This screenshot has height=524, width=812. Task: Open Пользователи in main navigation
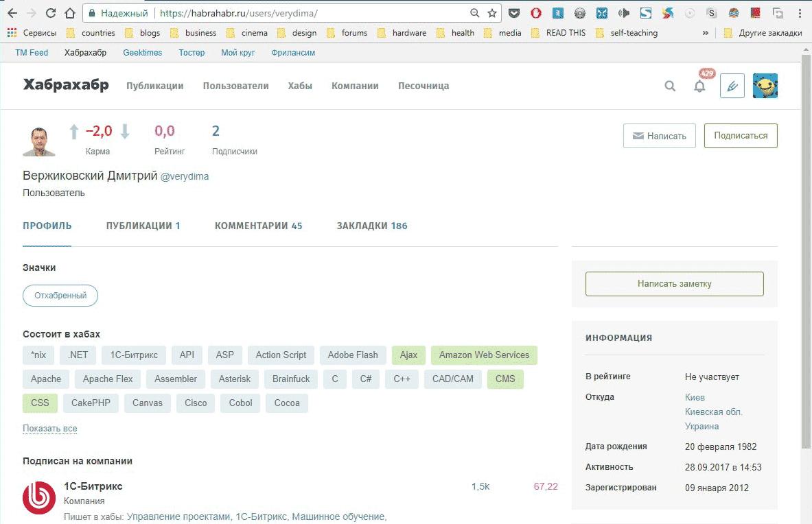(235, 86)
